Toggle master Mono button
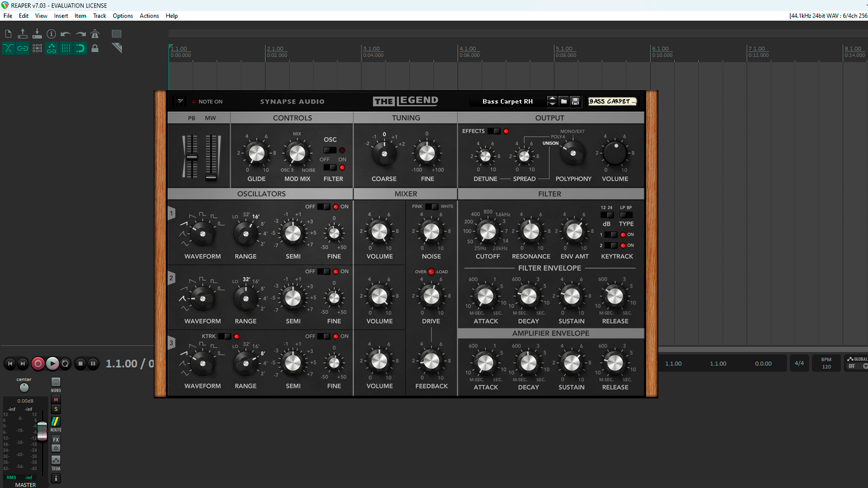Screen dimensions: 868x488 [56, 382]
